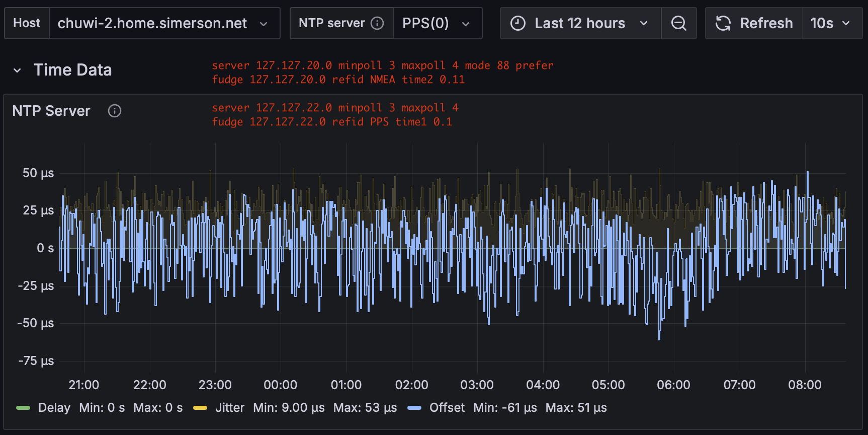Click the 00:00 time axis label
Screen dimensions: 868x435
281,385
